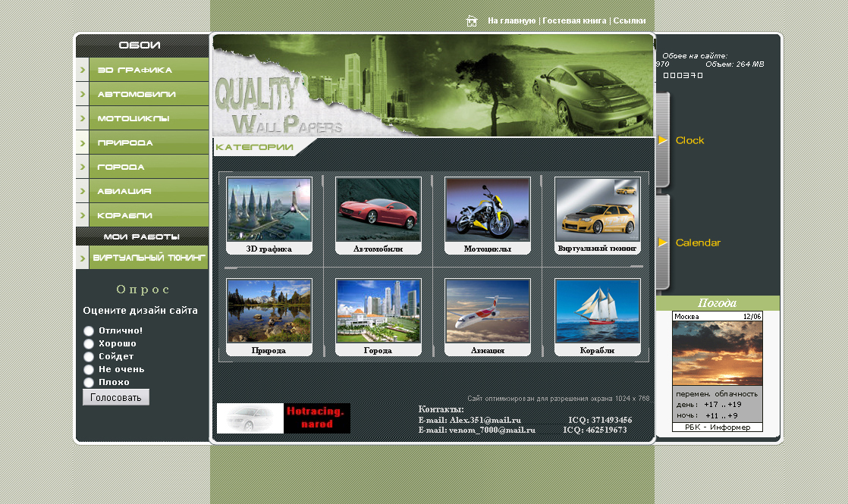The width and height of the screenshot is (848, 504).
Task: Open the Авиация airplane thumbnail
Action: pyautogui.click(x=487, y=311)
